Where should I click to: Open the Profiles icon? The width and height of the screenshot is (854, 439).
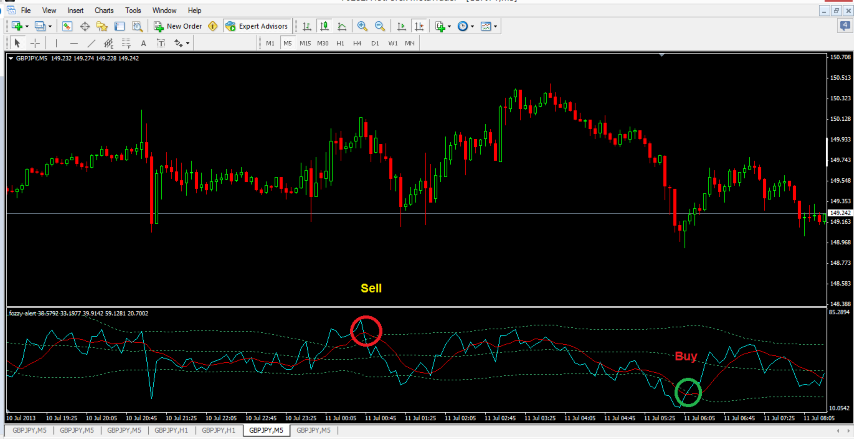[x=39, y=26]
